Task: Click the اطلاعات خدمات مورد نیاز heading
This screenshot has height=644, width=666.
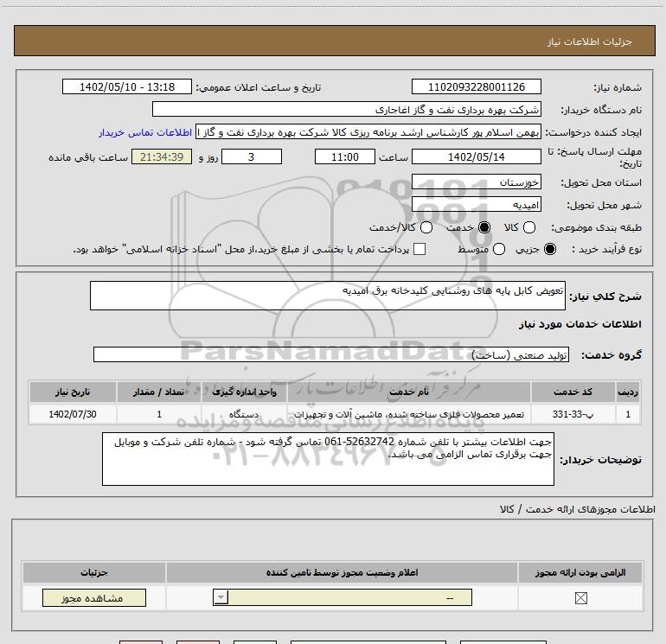Action: tap(580, 324)
